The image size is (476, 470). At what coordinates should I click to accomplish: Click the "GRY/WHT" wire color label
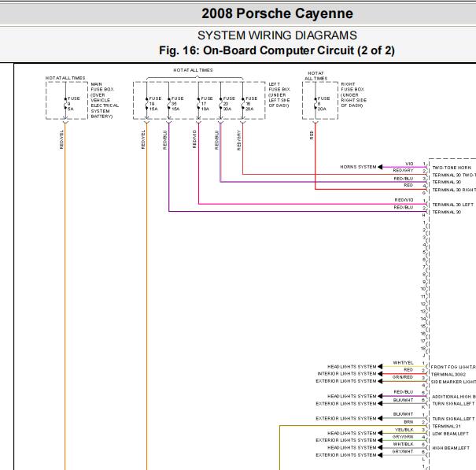[x=403, y=452]
